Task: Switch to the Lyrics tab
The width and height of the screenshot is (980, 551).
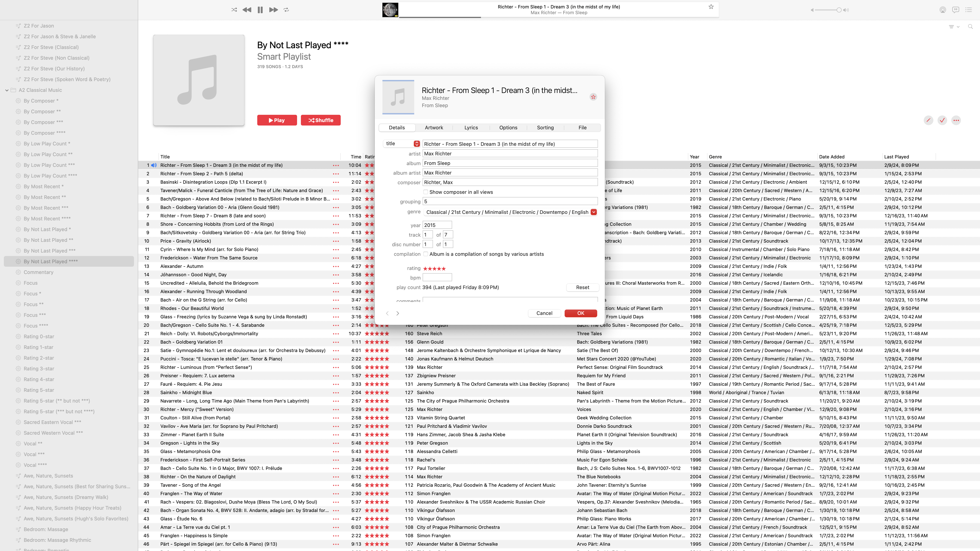Action: 471,128
